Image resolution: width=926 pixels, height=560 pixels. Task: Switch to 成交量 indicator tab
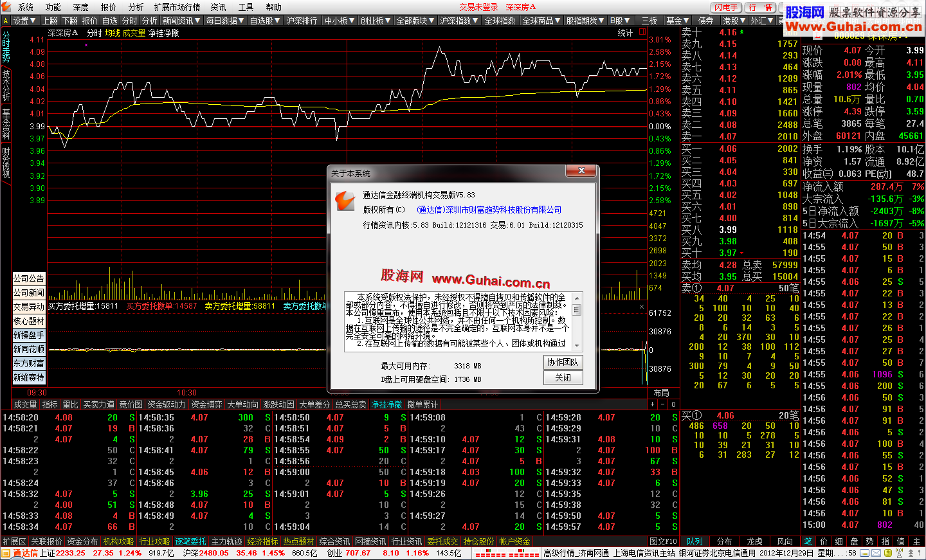click(26, 404)
